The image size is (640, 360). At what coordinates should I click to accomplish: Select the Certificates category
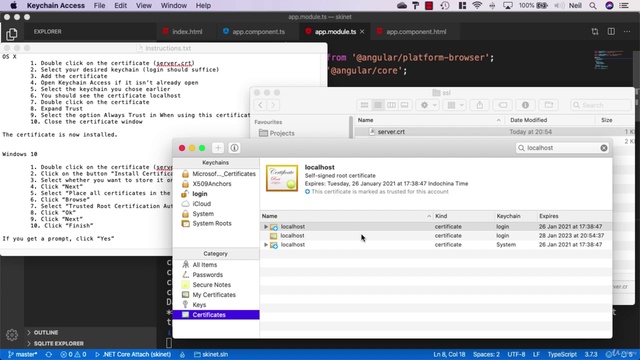click(x=216, y=315)
